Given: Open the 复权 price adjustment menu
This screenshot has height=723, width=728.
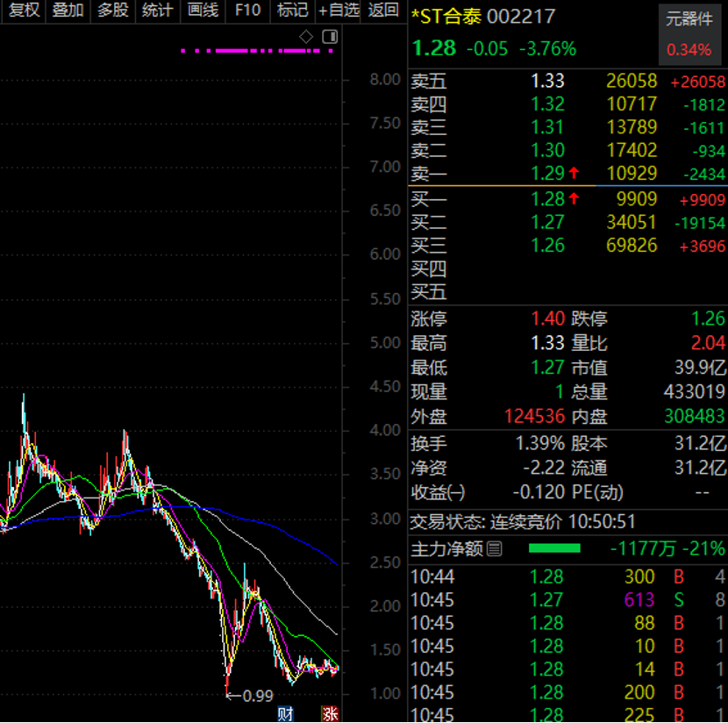Looking at the screenshot, I should [x=24, y=11].
